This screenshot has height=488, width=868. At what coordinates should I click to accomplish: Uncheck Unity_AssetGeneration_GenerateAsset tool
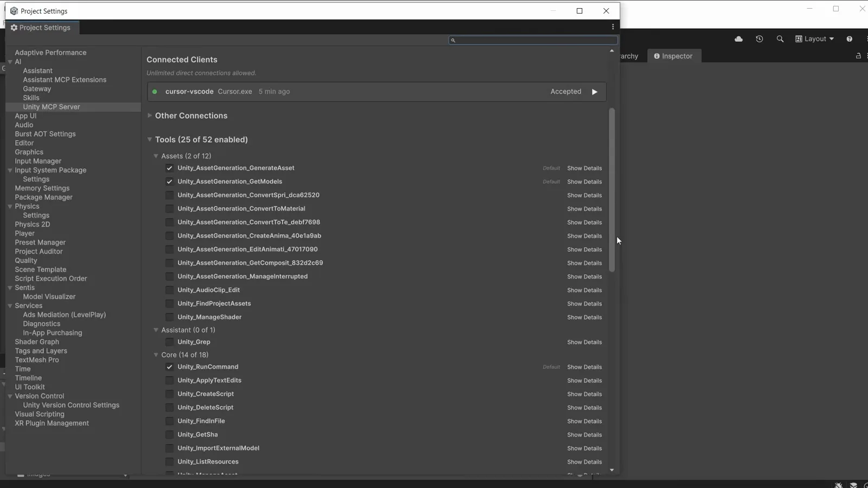point(169,168)
